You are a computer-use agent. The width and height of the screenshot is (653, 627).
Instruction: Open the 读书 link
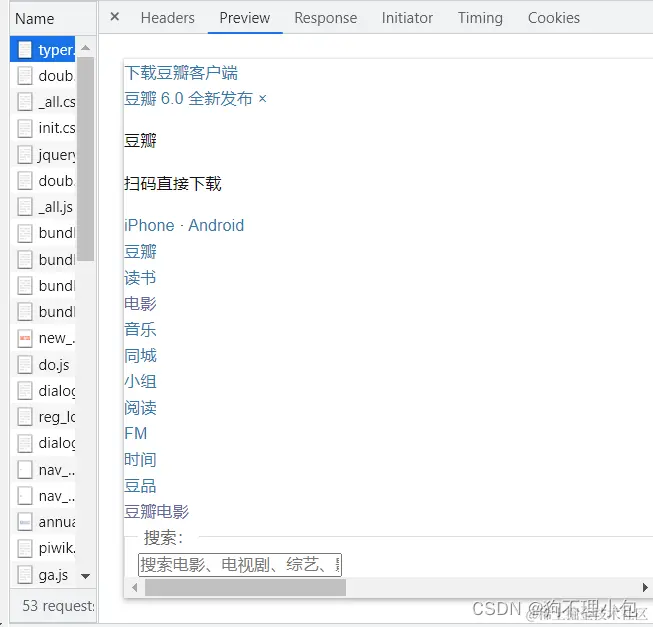[140, 278]
